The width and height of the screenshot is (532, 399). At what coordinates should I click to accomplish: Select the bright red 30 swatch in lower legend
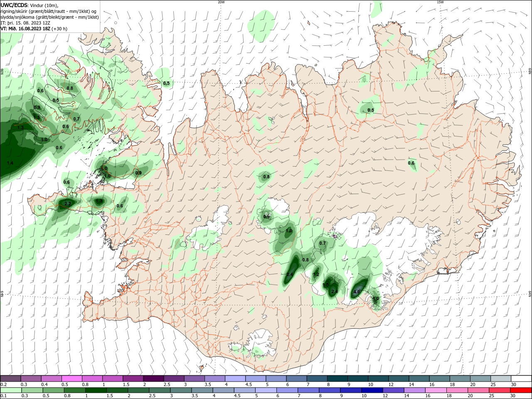521,390
